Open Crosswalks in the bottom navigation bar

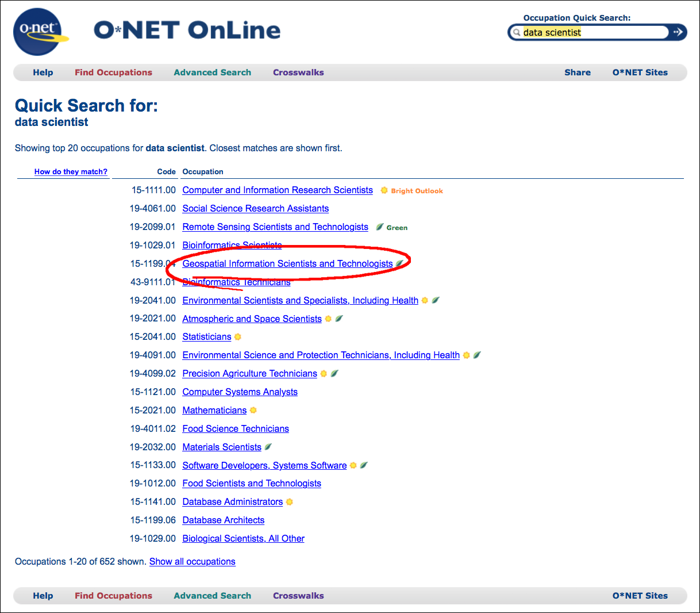point(298,596)
